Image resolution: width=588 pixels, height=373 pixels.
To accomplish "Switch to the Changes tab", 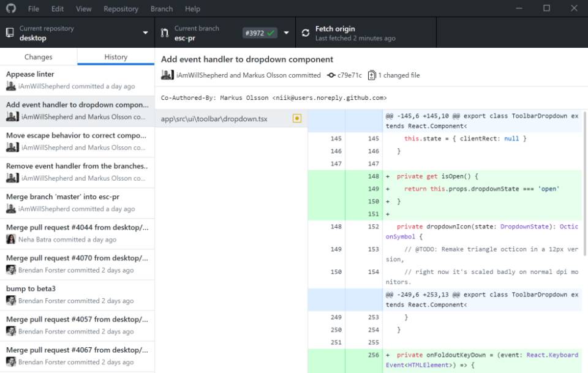I will pyautogui.click(x=38, y=57).
